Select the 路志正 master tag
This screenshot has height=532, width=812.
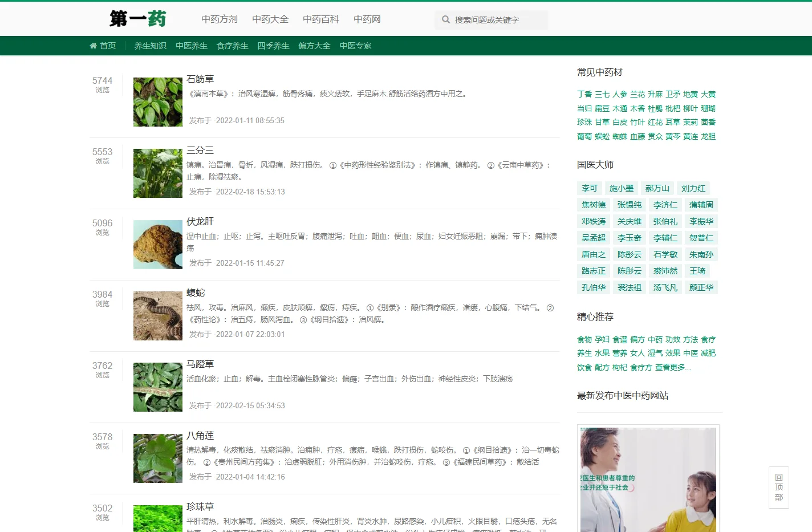(x=594, y=271)
